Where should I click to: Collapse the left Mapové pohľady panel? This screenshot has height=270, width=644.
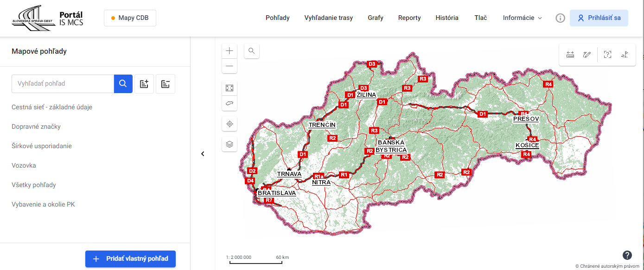203,154
